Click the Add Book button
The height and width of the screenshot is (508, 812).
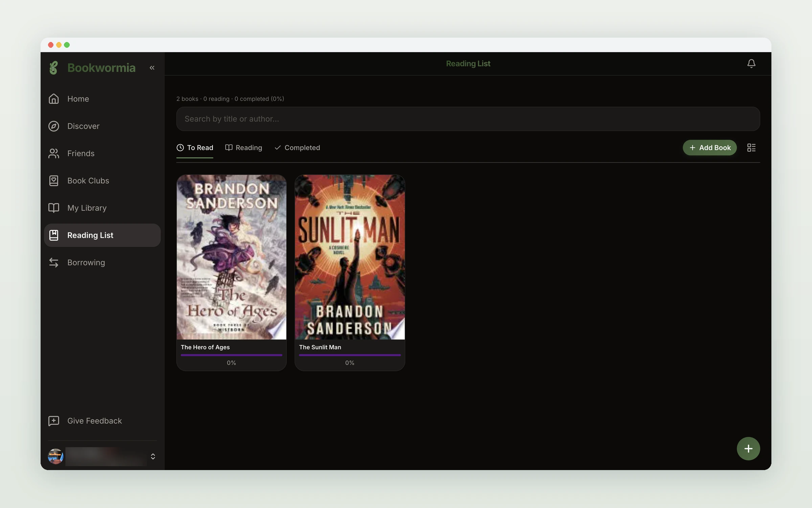[709, 148]
